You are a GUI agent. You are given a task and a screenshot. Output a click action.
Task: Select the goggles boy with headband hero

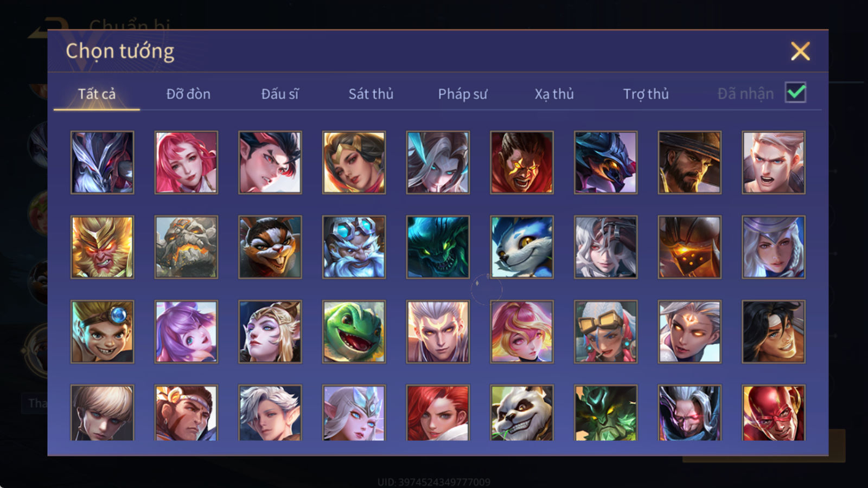(102, 331)
